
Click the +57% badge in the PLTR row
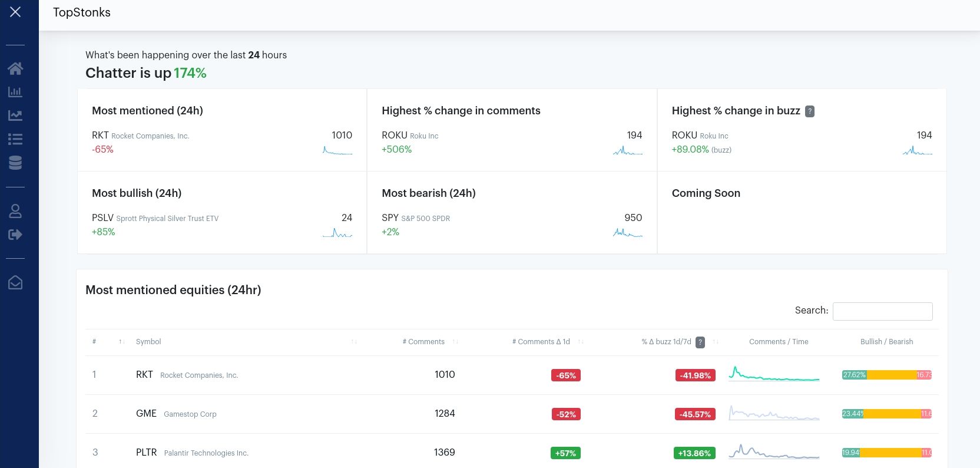point(565,453)
